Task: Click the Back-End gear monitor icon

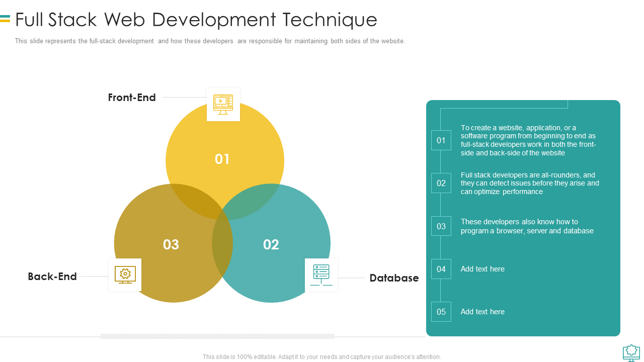Action: coord(125,275)
